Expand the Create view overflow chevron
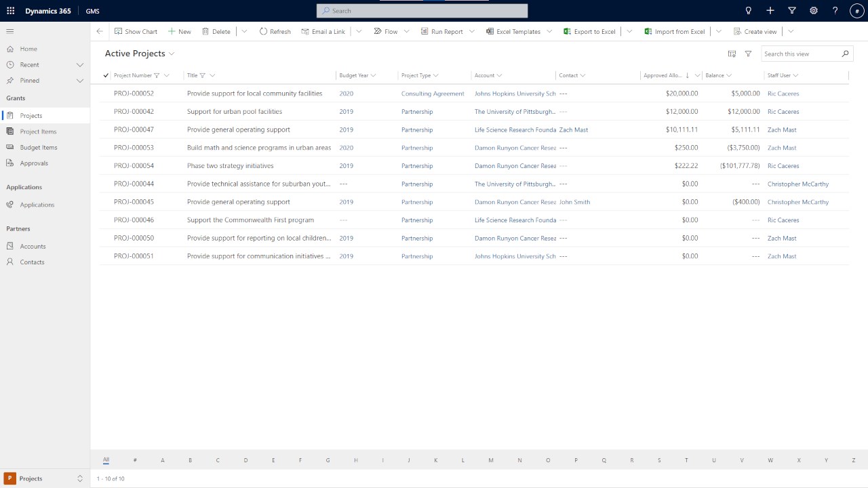868x488 pixels. [x=791, y=31]
